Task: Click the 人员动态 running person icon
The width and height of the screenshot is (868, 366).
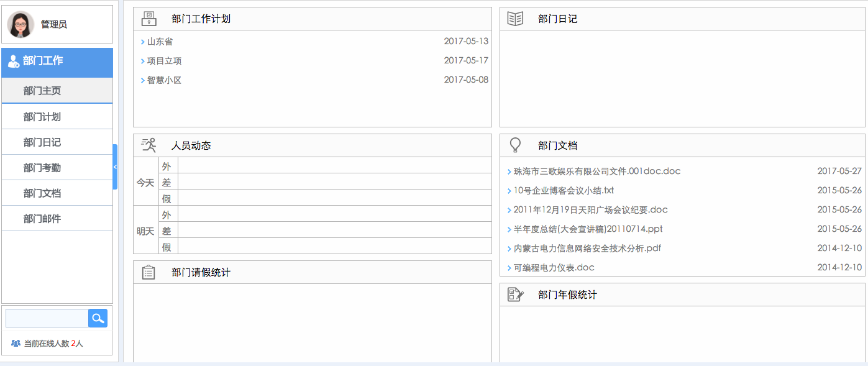Action: (149, 145)
